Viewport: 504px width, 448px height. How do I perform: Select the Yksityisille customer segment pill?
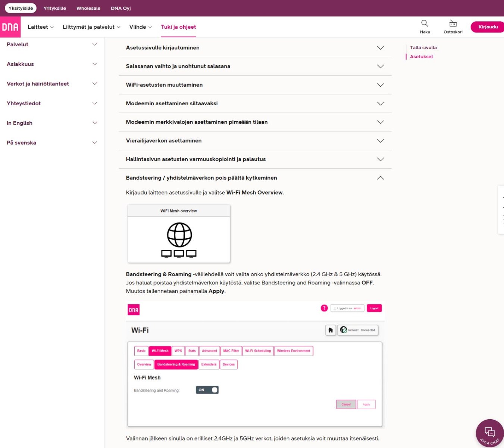click(x=21, y=8)
